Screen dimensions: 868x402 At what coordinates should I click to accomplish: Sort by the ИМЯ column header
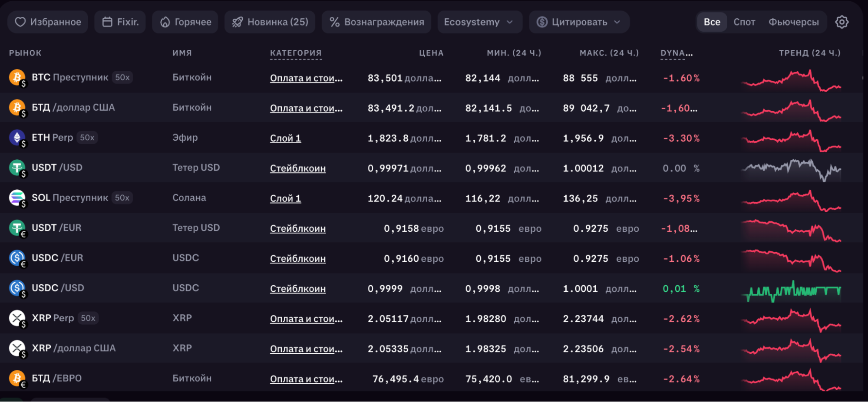coord(182,53)
